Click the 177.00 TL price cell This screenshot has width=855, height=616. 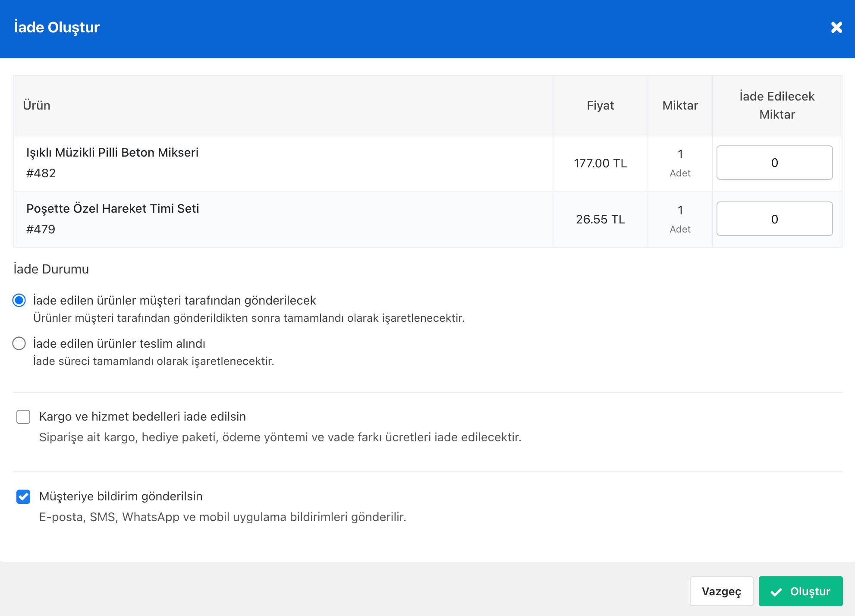(x=600, y=163)
